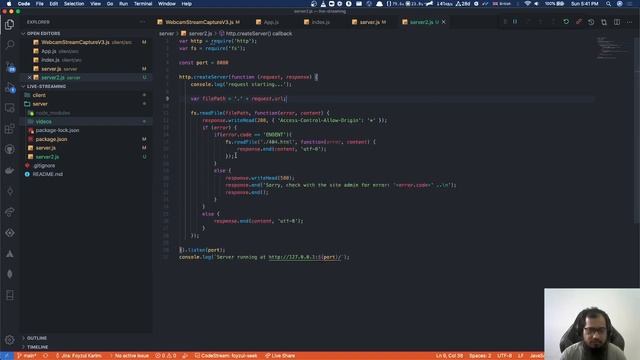The height and width of the screenshot is (360, 640).
Task: Click the errors and warnings count in status bar
Action: 166,356
